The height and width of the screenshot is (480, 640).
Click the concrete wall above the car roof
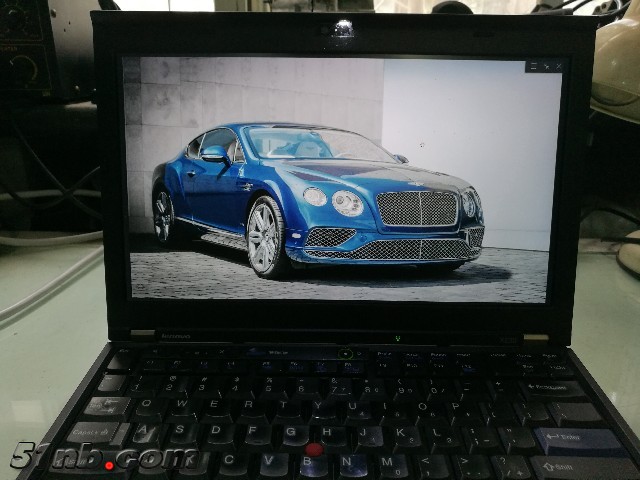pos(260,90)
